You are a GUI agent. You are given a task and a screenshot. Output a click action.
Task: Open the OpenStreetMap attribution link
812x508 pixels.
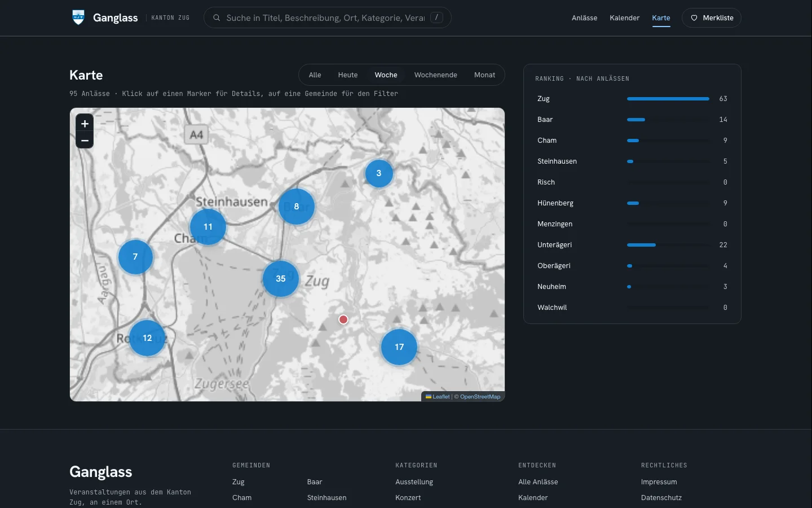click(480, 397)
